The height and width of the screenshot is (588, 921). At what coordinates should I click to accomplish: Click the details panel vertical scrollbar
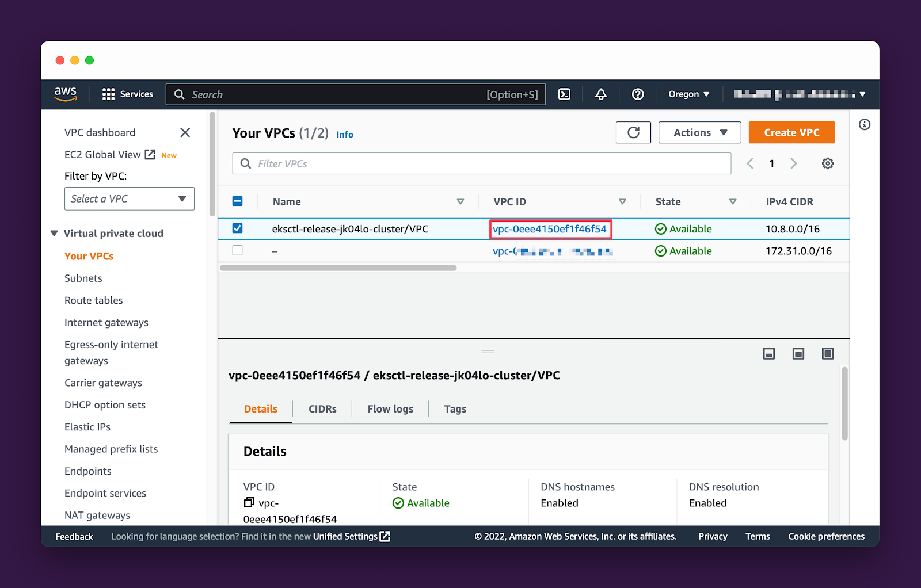[x=844, y=403]
